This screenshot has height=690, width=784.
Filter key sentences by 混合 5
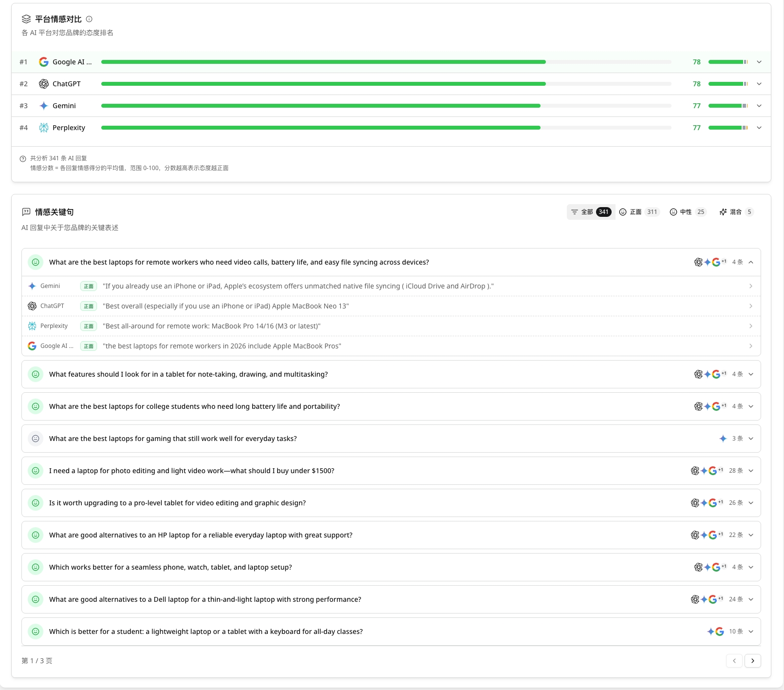[x=736, y=212]
